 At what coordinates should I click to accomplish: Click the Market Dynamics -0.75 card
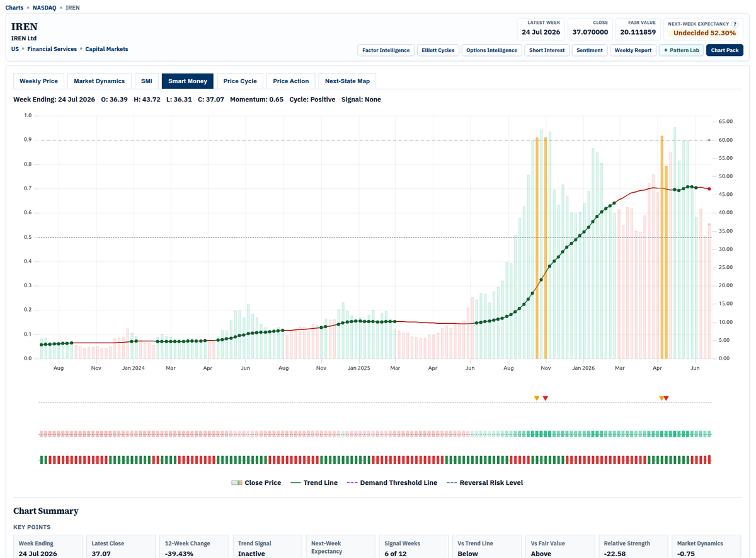click(x=706, y=547)
